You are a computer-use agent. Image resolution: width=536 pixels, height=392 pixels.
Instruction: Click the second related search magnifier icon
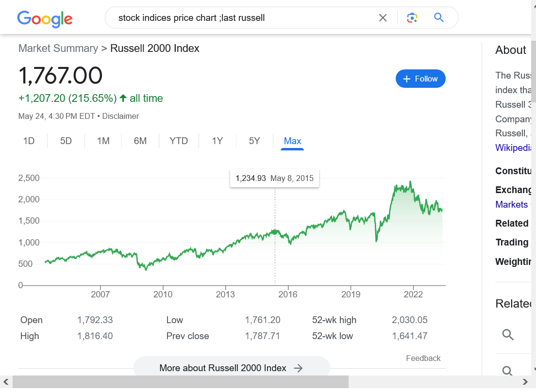click(x=508, y=371)
